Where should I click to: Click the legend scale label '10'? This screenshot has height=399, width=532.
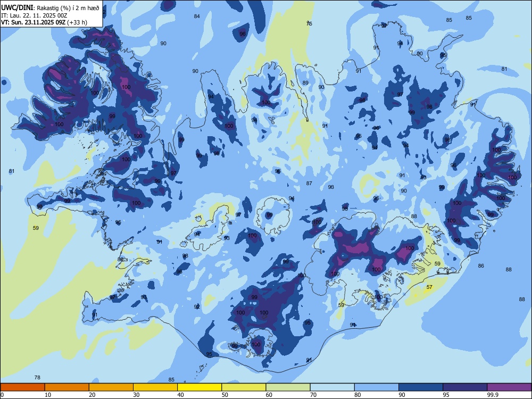tap(48, 395)
